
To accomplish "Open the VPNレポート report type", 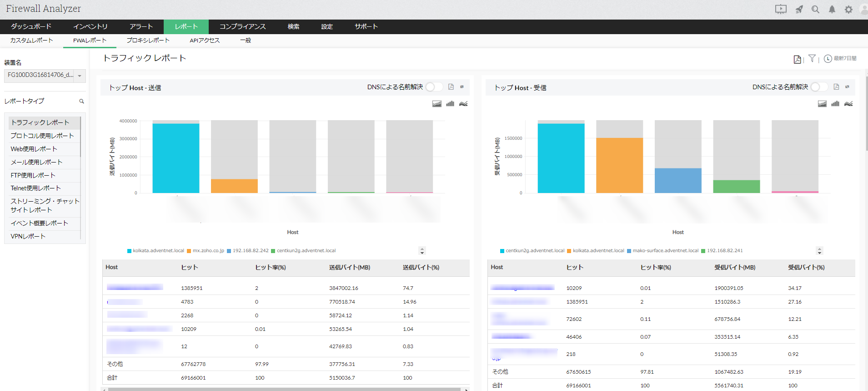I will [28, 236].
